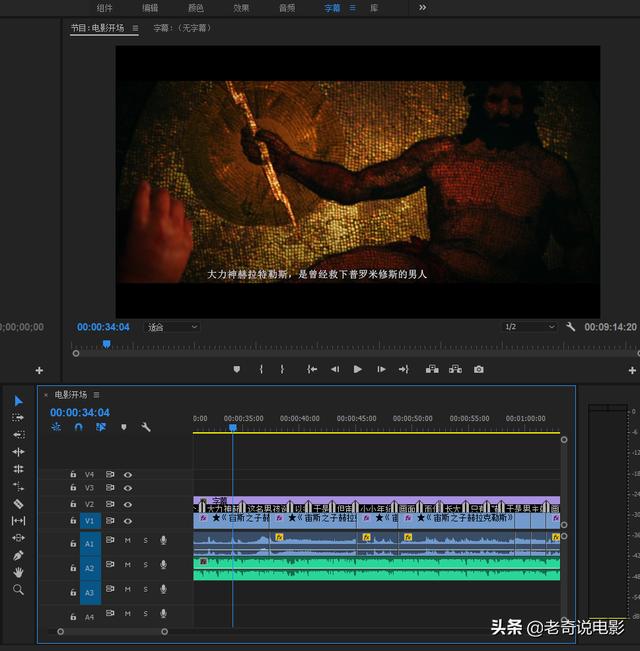640x651 pixels.
Task: Add a marker in program monitor
Action: tap(237, 369)
